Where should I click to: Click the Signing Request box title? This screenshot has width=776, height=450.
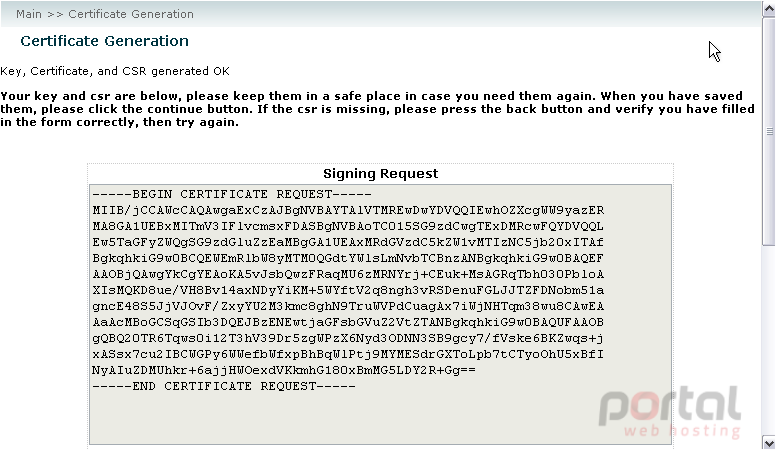pos(381,173)
